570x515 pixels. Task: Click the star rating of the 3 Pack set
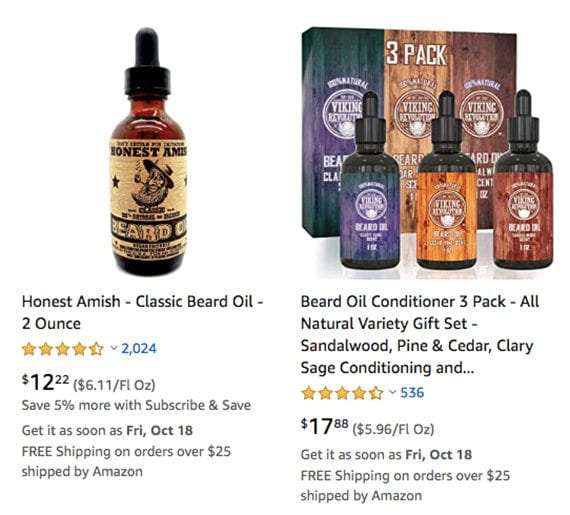(342, 393)
